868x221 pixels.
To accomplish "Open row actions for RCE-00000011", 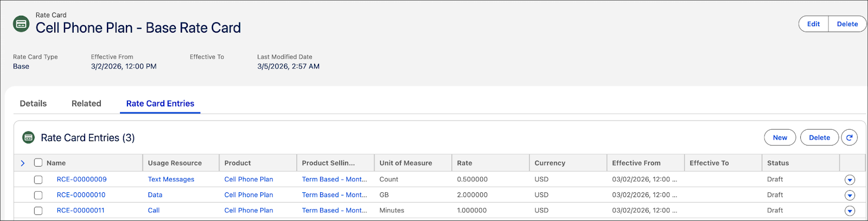I will tap(850, 211).
